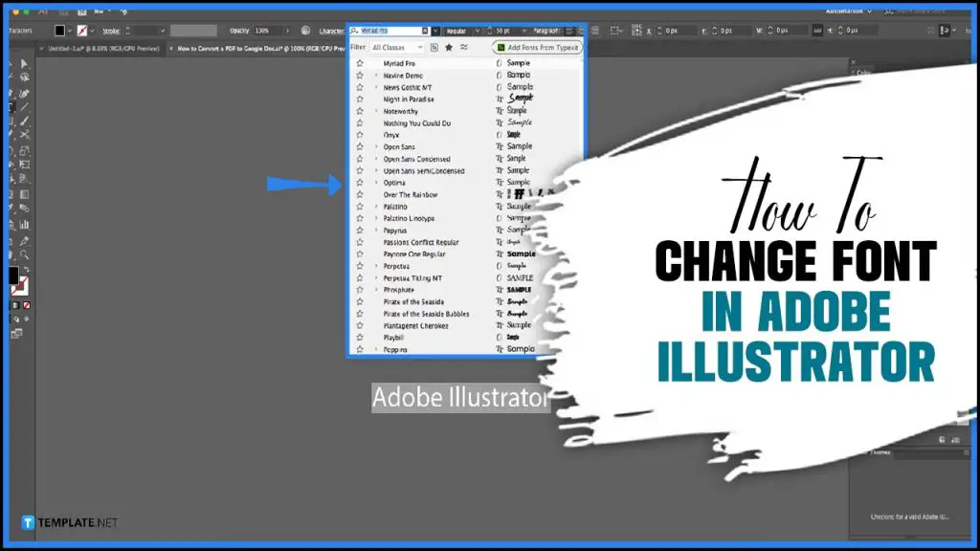Click the black fill box in toolbox
980x551 pixels.
[x=13, y=275]
